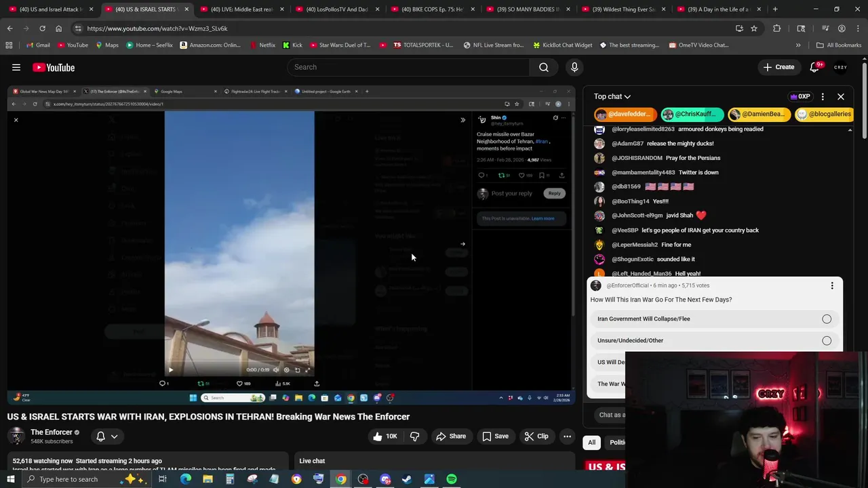
Task: Start voice search with the microphone
Action: [574, 67]
